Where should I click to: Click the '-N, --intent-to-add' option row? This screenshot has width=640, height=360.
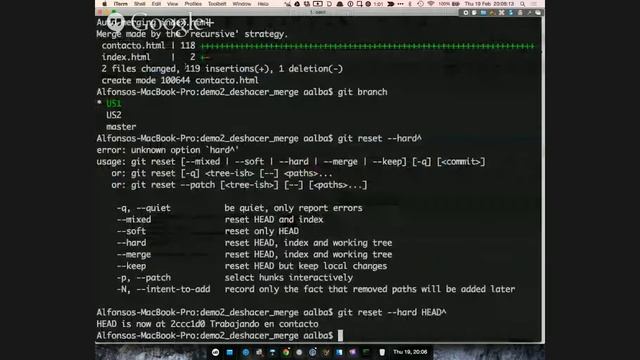(316, 289)
